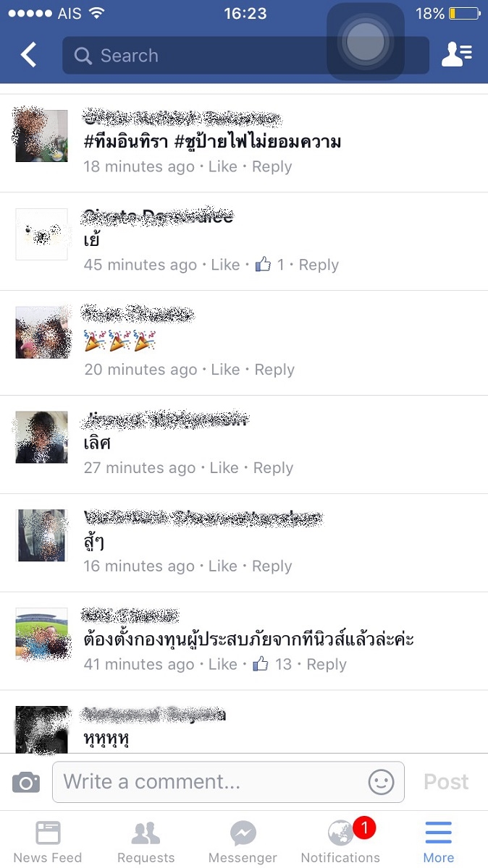Open the friends list icon at top right
This screenshot has width=488, height=868.
point(456,55)
